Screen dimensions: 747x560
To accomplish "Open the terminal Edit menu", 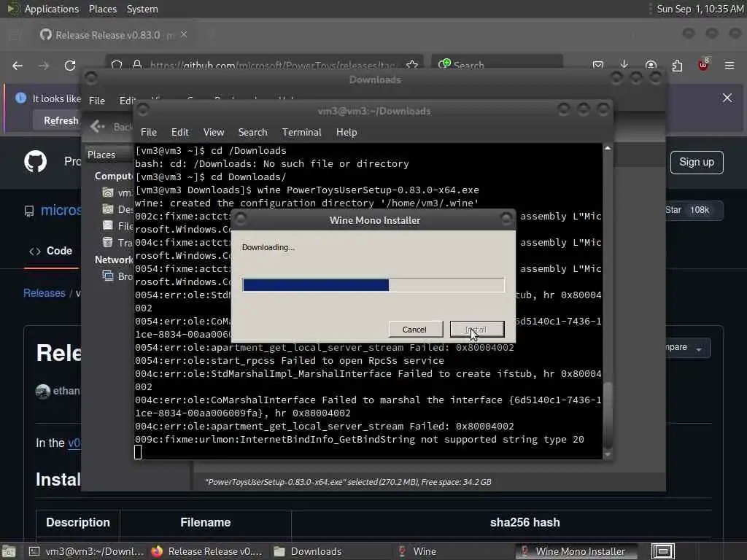I will [x=179, y=133].
